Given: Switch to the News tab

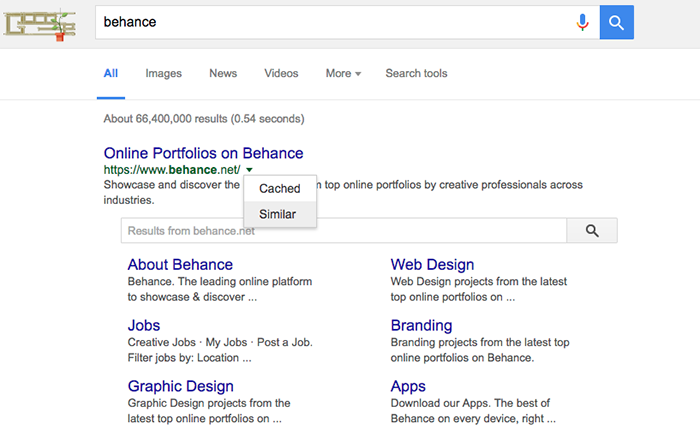Looking at the screenshot, I should click(x=223, y=73).
